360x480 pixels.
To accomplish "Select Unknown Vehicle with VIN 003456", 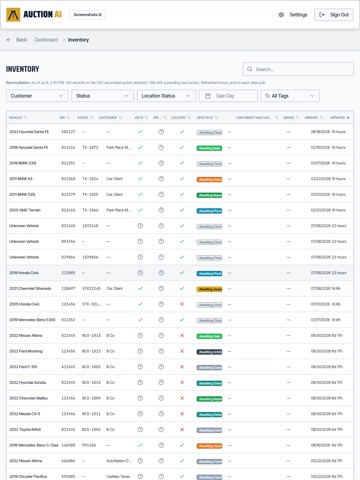I will click(x=180, y=241).
